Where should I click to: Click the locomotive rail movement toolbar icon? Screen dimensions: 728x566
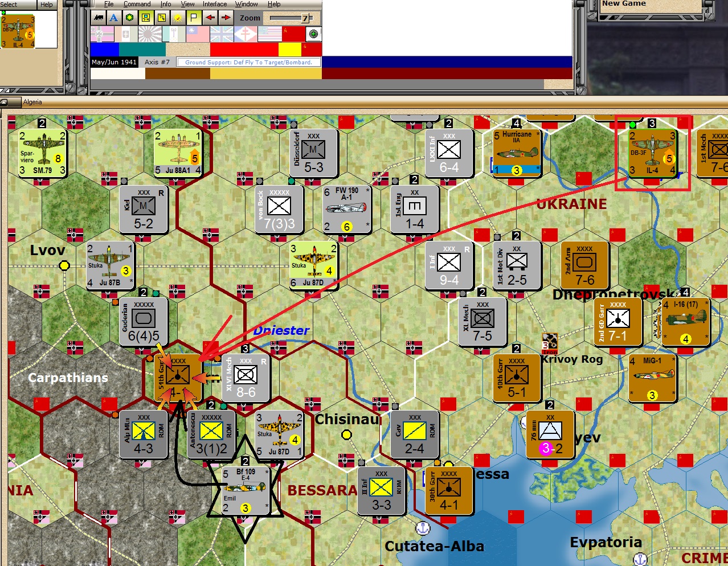coord(98,18)
